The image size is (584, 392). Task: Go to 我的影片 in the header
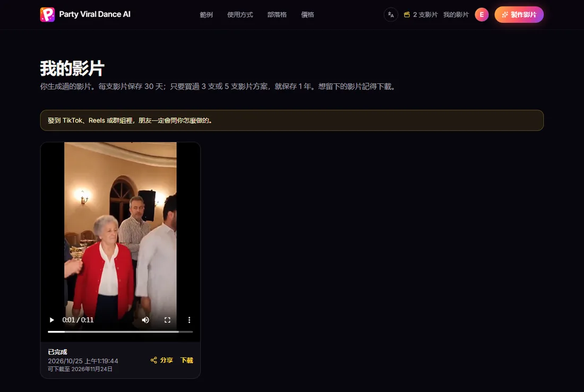[456, 14]
